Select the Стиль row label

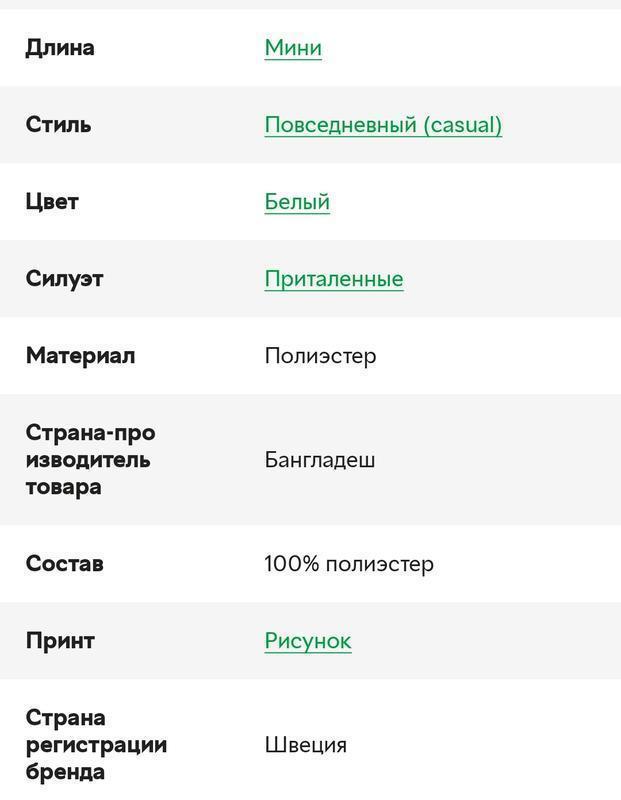(58, 125)
